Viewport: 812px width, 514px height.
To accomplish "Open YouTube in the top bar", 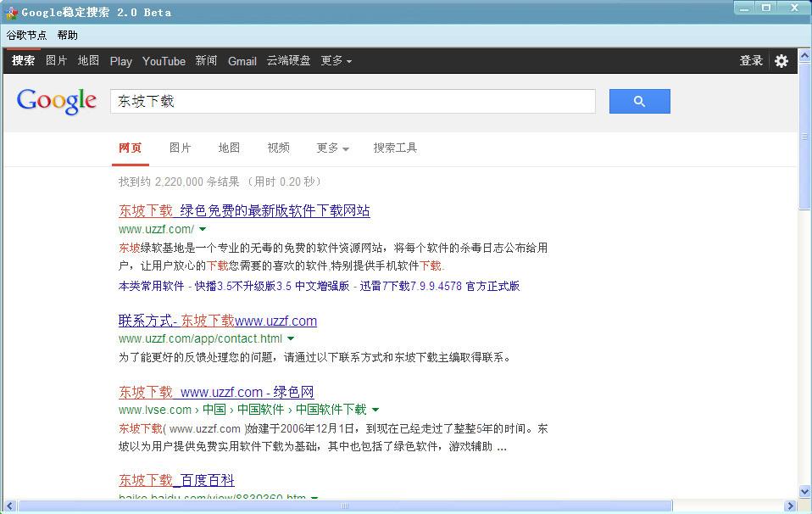I will coord(164,61).
